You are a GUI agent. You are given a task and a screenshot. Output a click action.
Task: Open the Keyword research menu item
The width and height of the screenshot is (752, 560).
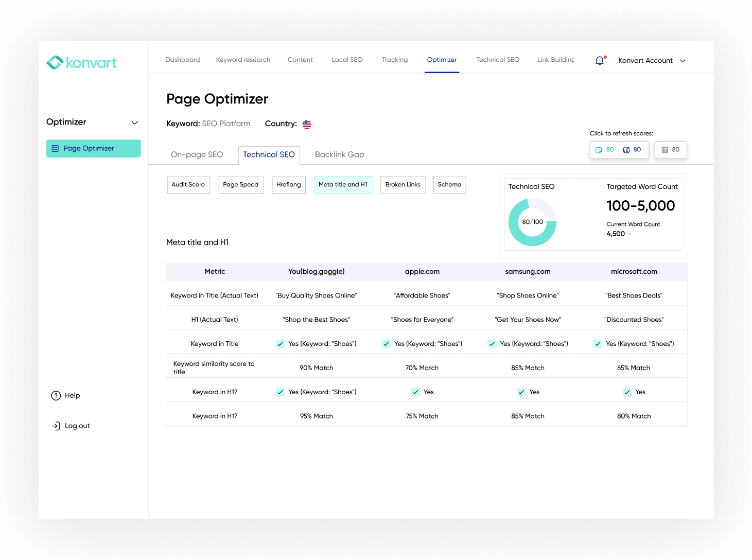[243, 60]
